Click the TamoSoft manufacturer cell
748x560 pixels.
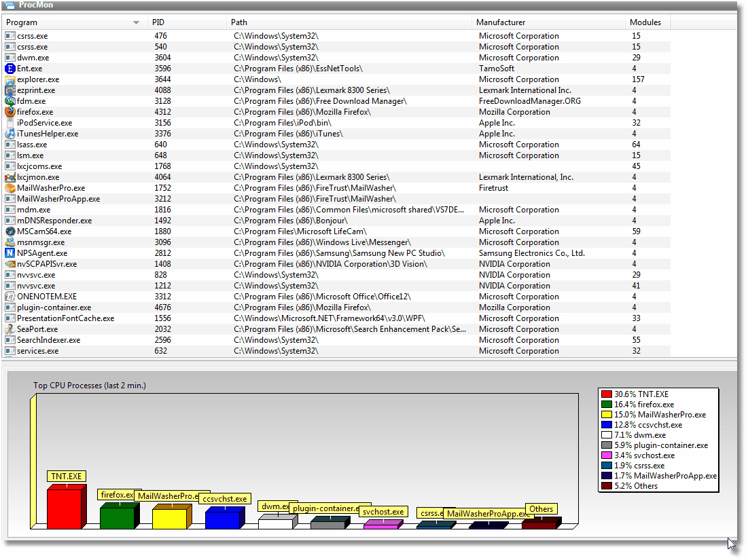[x=497, y=69]
